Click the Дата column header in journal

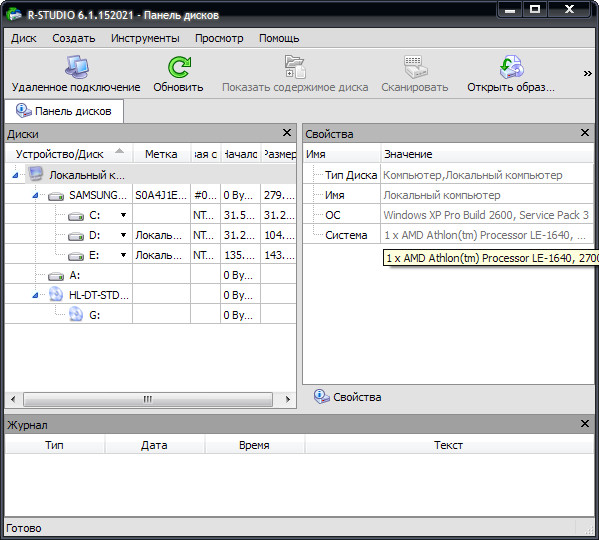154,445
